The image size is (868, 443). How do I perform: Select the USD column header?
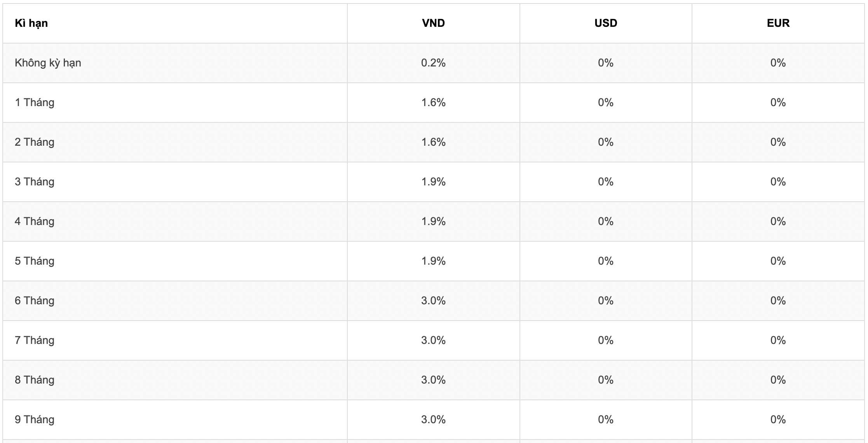coord(606,23)
